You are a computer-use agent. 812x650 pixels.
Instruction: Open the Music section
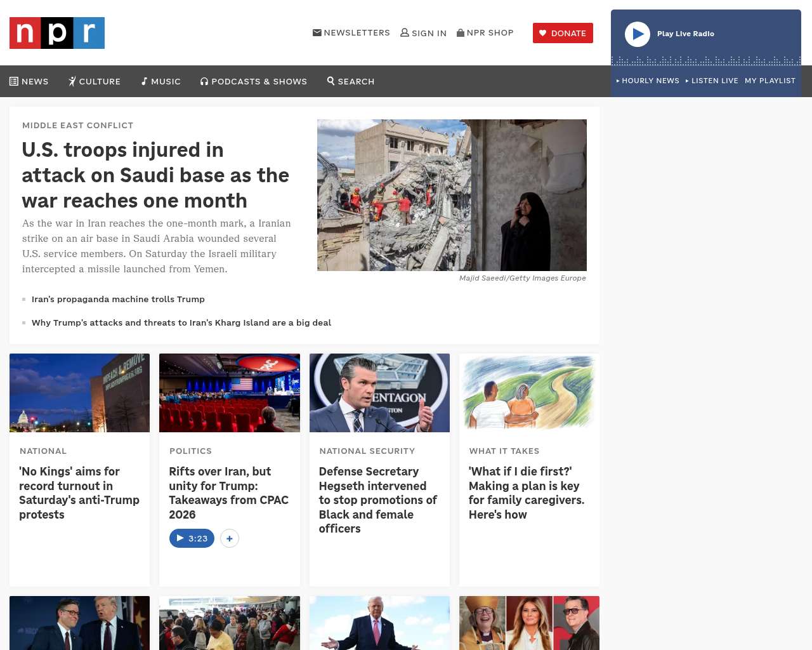point(161,81)
